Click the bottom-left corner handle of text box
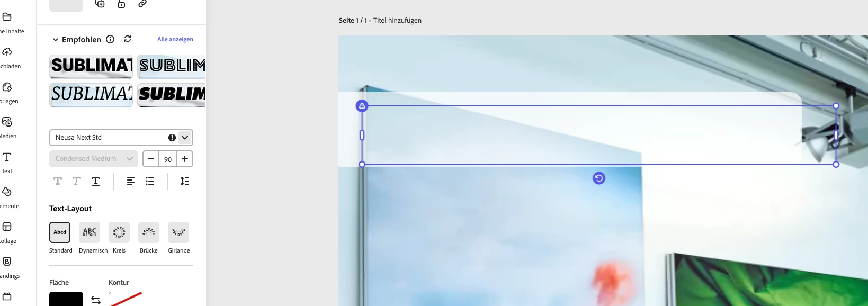 click(x=362, y=165)
